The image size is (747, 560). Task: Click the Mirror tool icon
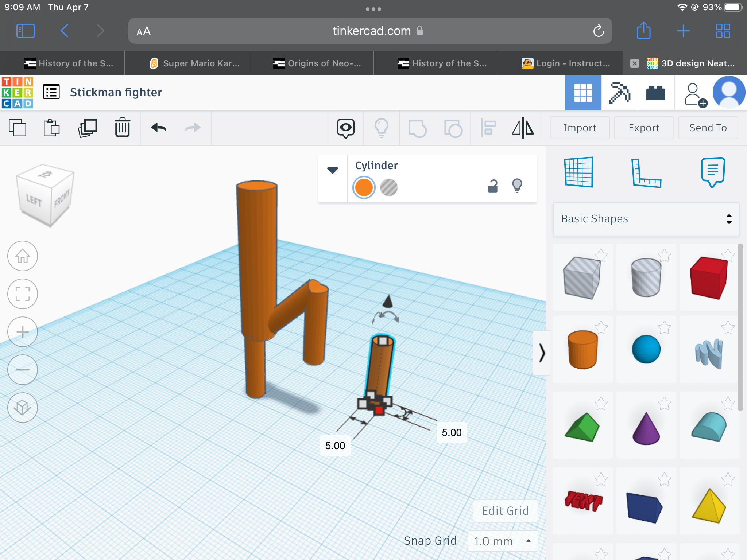coord(523,128)
